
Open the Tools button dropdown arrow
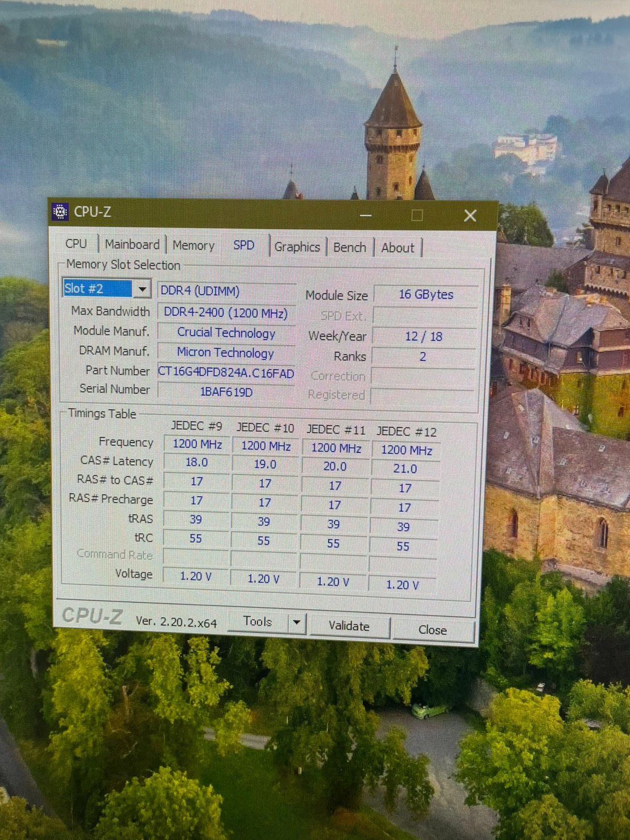(x=296, y=622)
